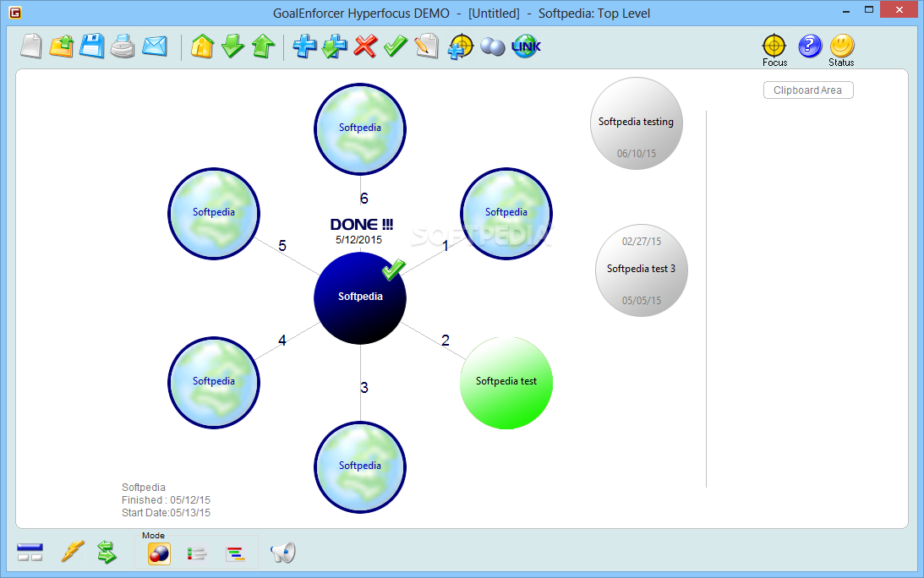Print using the printer icon
Viewport: 924px width, 578px height.
point(123,46)
